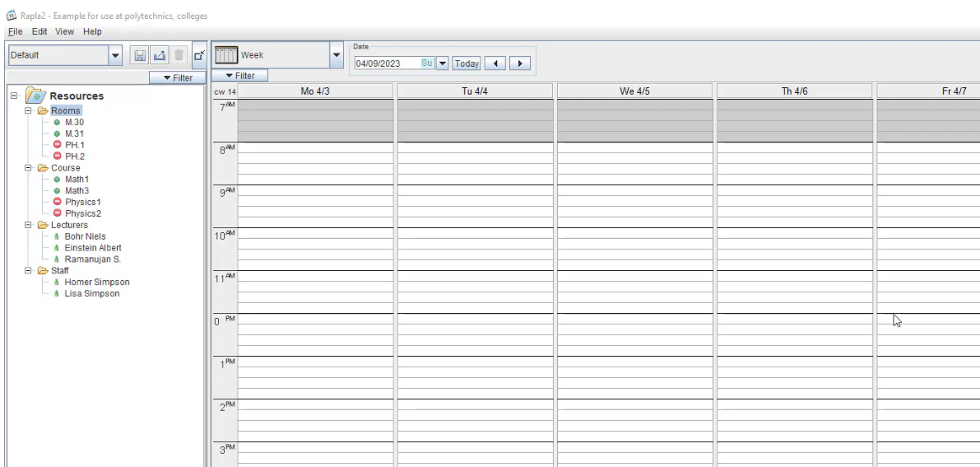Click the green dot icon of Math3

[57, 190]
